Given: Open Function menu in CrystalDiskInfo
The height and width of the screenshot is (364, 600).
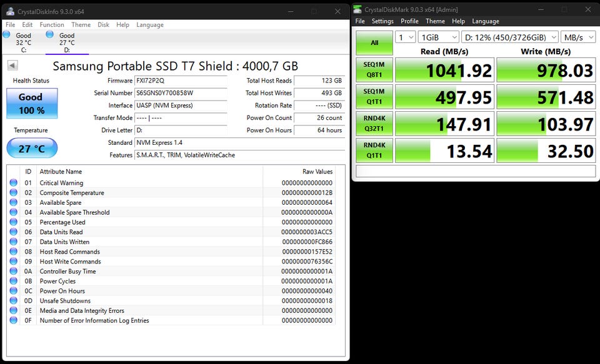Looking at the screenshot, I should click(52, 25).
